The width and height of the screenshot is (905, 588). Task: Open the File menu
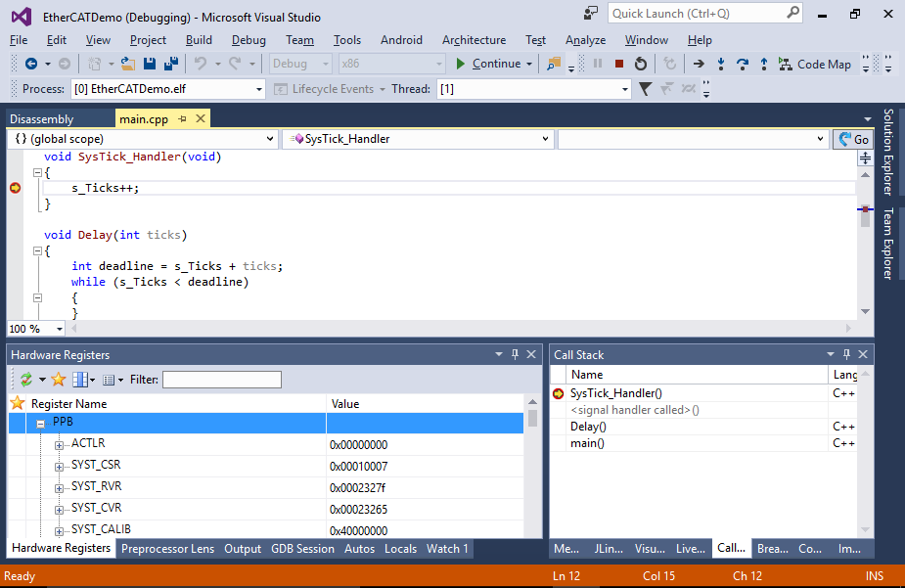pyautogui.click(x=19, y=40)
